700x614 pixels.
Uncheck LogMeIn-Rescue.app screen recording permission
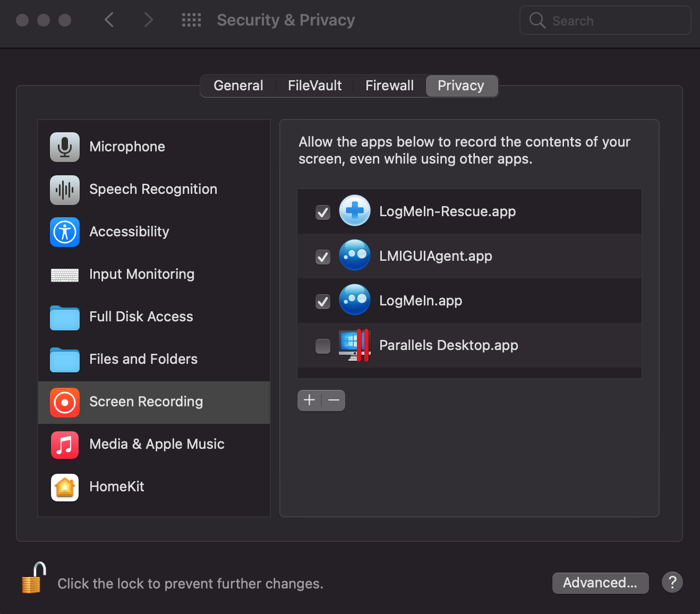[x=322, y=212]
